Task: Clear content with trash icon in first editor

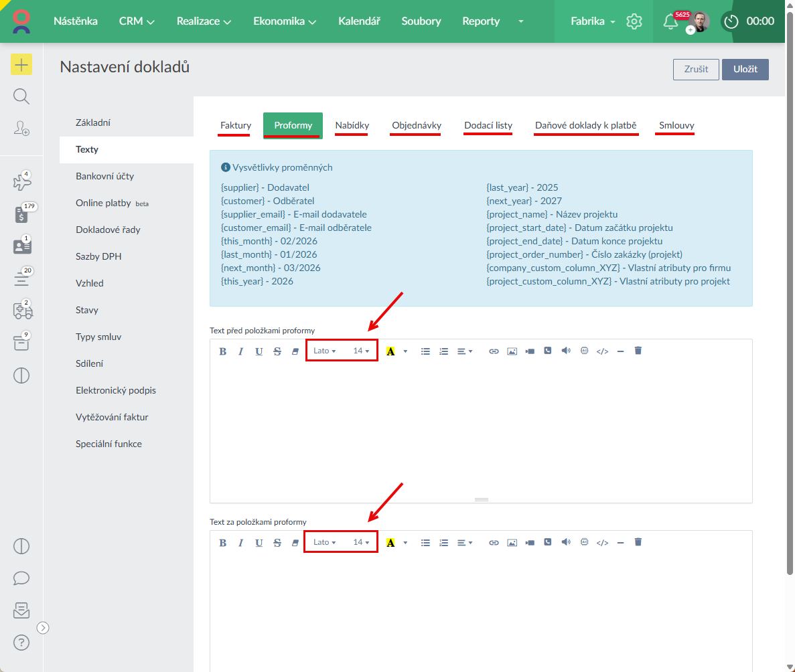Action: tap(638, 351)
